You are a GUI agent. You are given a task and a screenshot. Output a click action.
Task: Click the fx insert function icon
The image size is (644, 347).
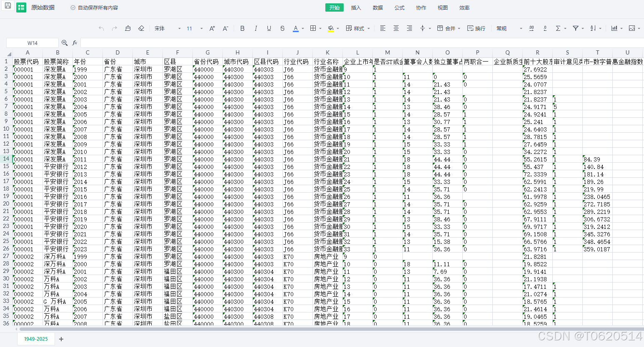[x=75, y=43]
